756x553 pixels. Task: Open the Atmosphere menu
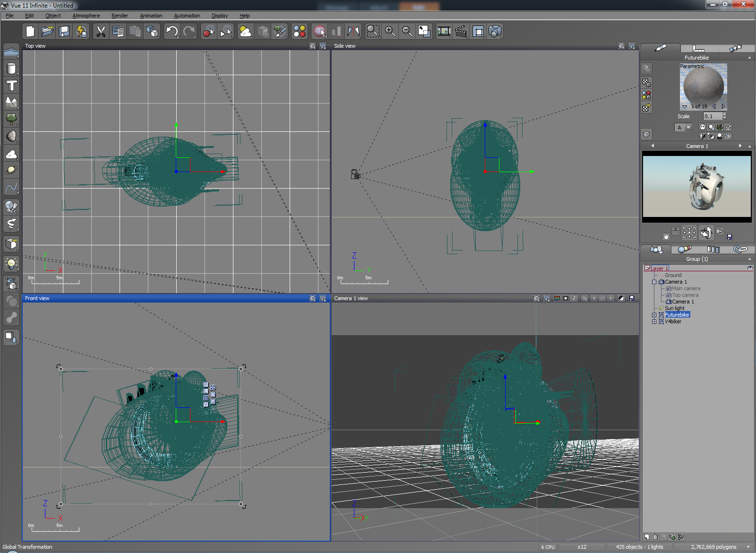86,16
